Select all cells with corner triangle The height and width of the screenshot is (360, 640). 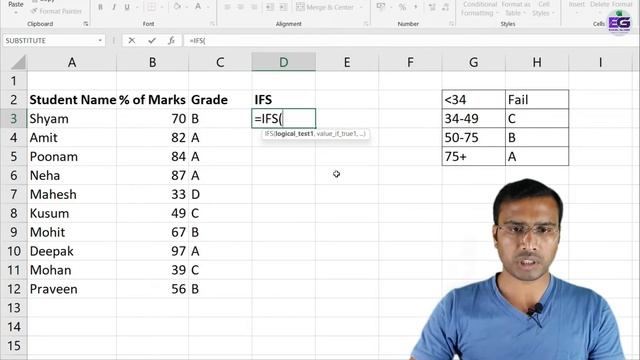click(x=18, y=62)
